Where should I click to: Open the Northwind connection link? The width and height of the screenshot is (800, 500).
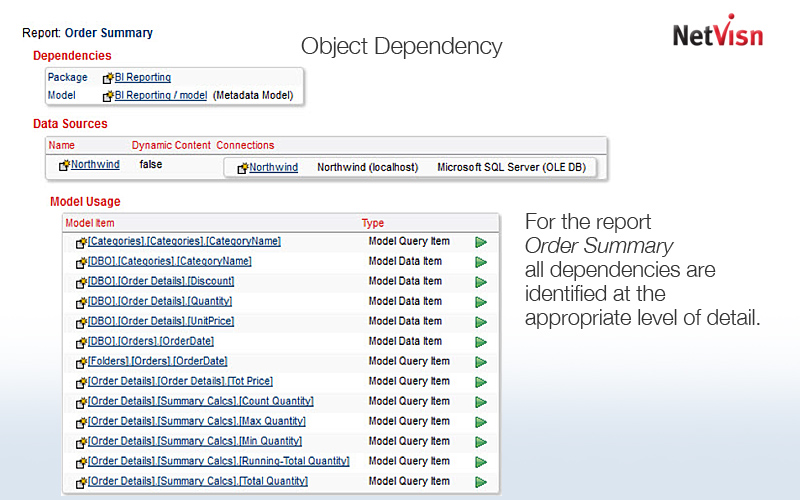273,167
